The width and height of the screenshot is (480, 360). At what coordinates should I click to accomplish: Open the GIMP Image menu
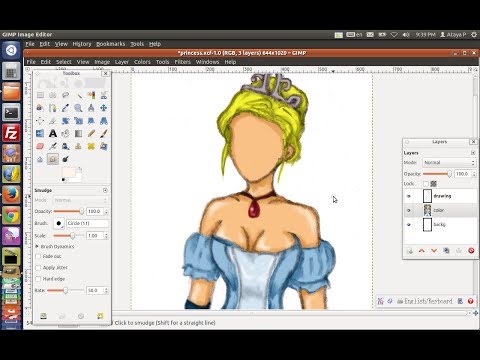tap(102, 62)
